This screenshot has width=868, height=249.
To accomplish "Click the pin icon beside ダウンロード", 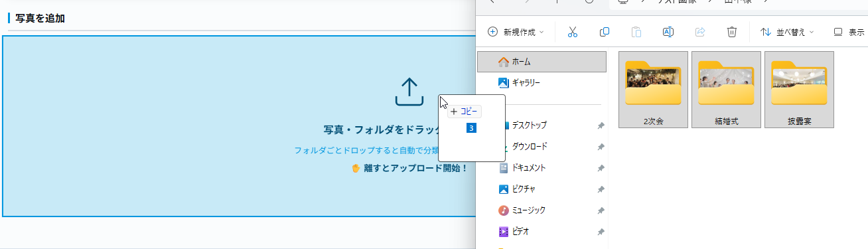I will (x=601, y=147).
